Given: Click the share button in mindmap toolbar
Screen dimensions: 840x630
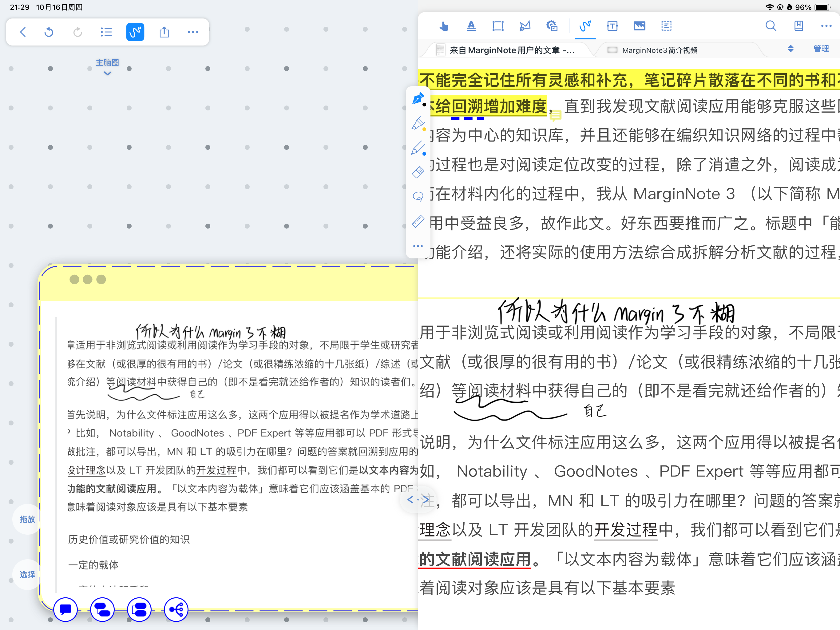Looking at the screenshot, I should click(164, 32).
